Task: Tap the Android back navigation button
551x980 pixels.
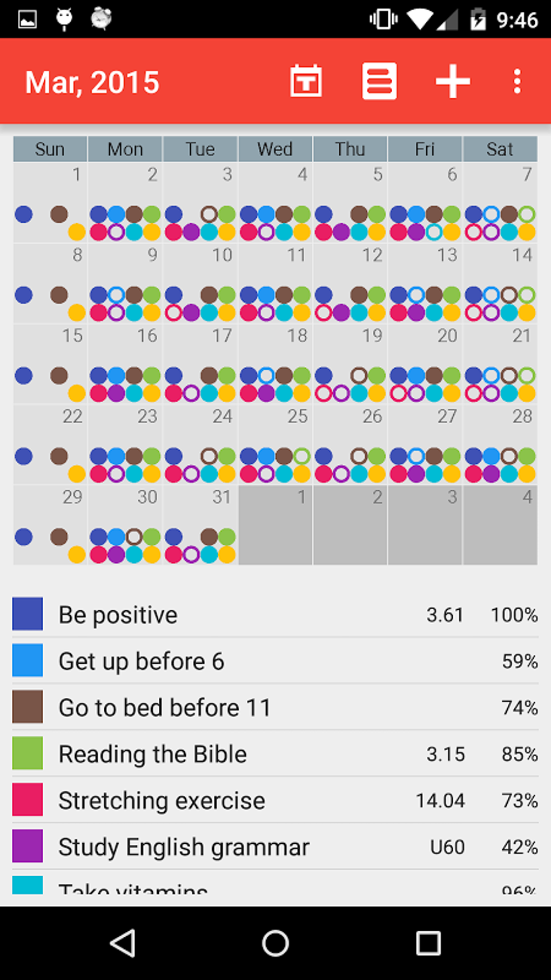Action: pos(123,943)
